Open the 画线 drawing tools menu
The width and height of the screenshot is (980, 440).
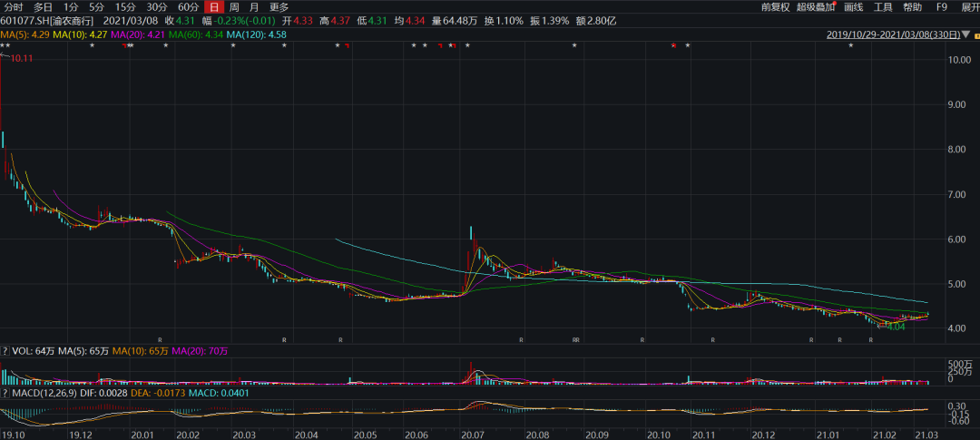[853, 7]
